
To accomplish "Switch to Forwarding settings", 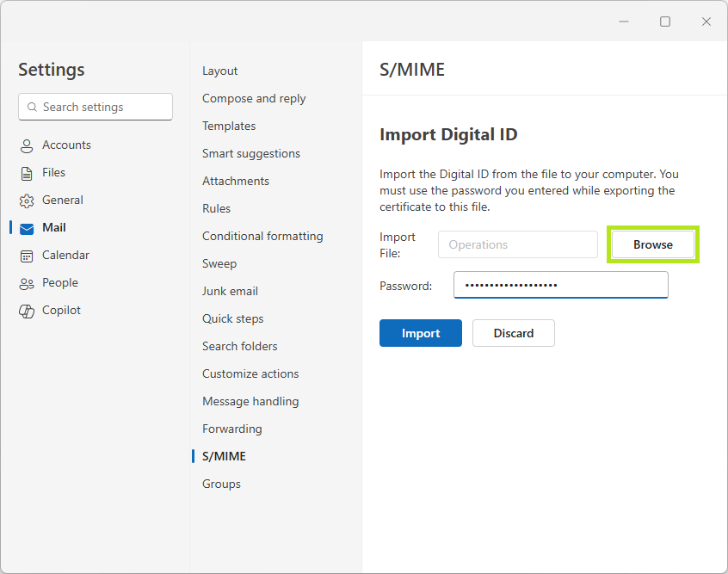I will (x=231, y=429).
